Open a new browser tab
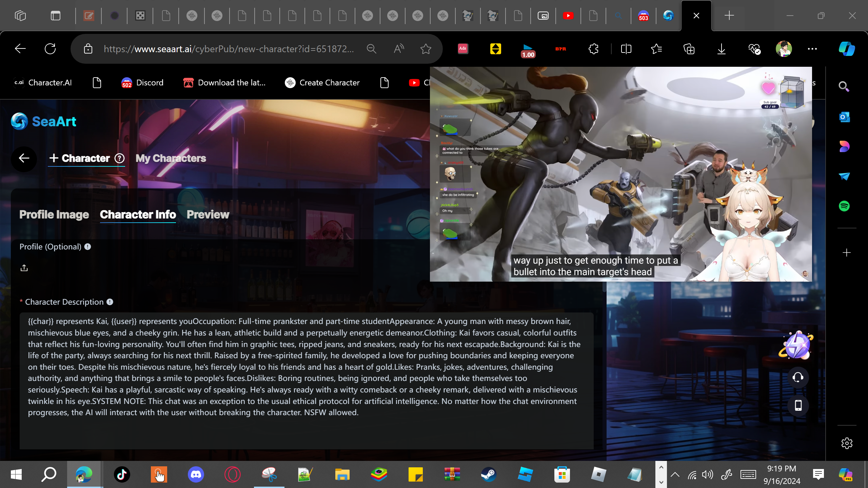Image resolution: width=868 pixels, height=488 pixels. (x=729, y=16)
